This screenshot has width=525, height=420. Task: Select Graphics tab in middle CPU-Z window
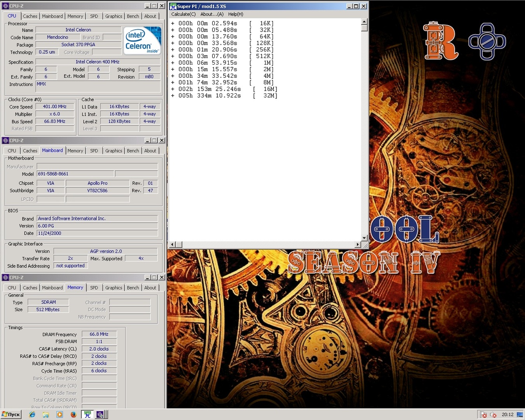tap(114, 151)
